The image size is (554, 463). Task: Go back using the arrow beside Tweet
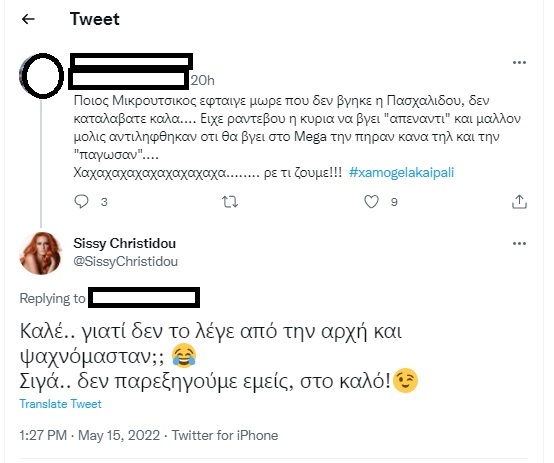(28, 19)
